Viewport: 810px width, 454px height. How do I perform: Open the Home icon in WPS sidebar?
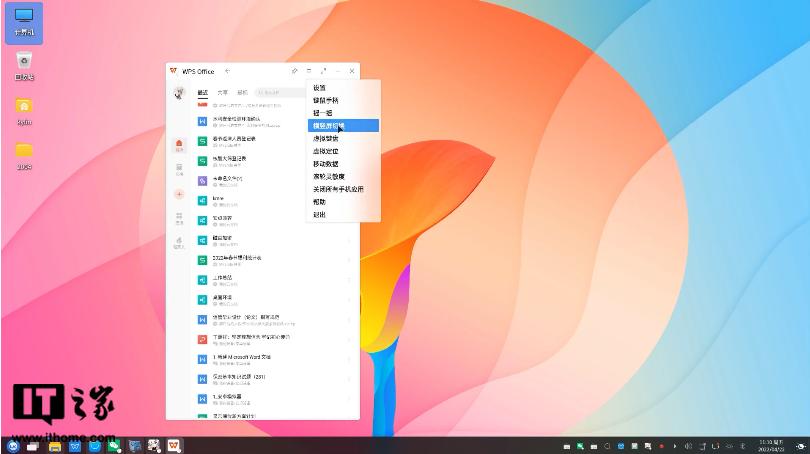[179, 145]
